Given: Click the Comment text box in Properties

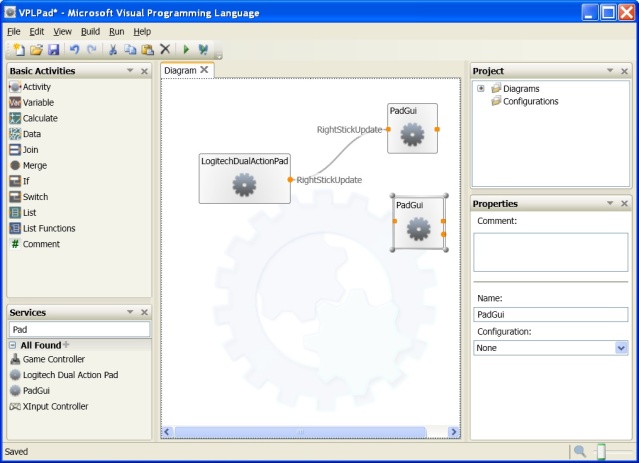Looking at the screenshot, I should coord(551,252).
